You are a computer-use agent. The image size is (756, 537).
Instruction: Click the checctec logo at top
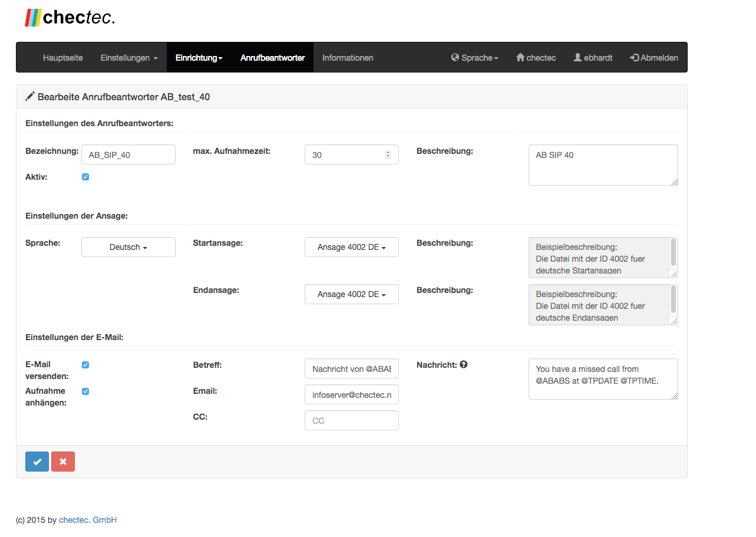(x=70, y=18)
